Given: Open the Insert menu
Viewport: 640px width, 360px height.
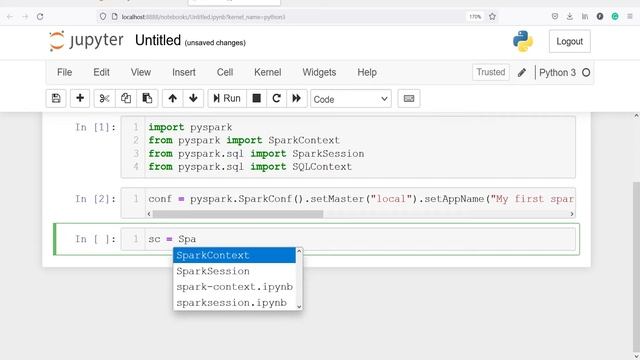Looking at the screenshot, I should click(184, 73).
